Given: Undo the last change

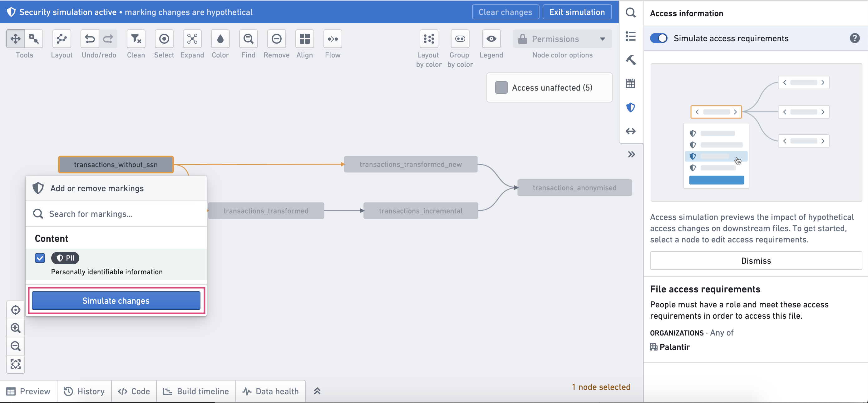Looking at the screenshot, I should point(90,39).
